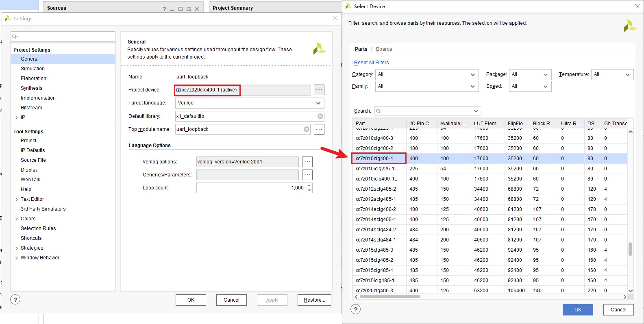The image size is (644, 324).
Task: Click OK in Select Device dialog
Action: click(x=578, y=310)
